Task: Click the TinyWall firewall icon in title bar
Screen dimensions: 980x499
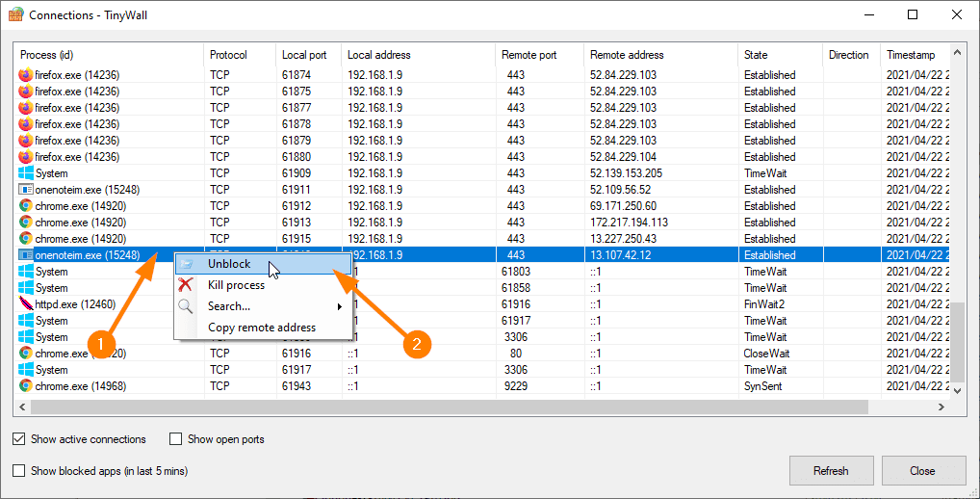Action: (15, 14)
